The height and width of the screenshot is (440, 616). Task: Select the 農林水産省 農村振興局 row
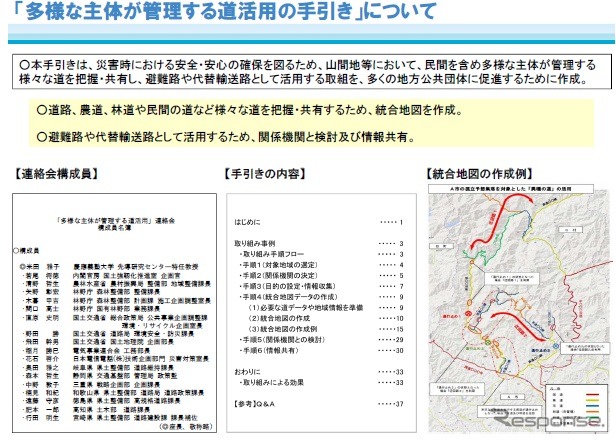(x=116, y=284)
